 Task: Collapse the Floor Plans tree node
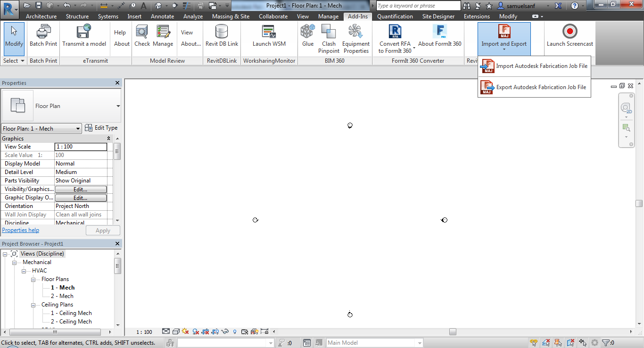click(x=34, y=279)
